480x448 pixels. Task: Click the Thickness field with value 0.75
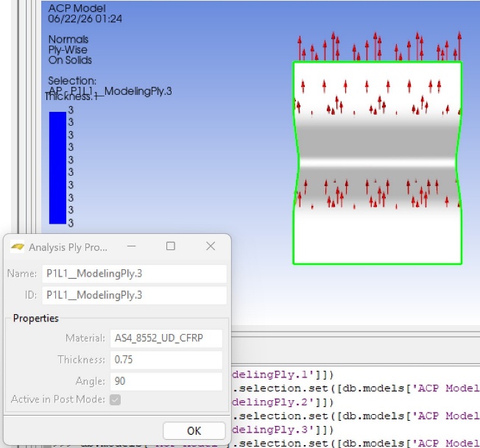coord(166,360)
